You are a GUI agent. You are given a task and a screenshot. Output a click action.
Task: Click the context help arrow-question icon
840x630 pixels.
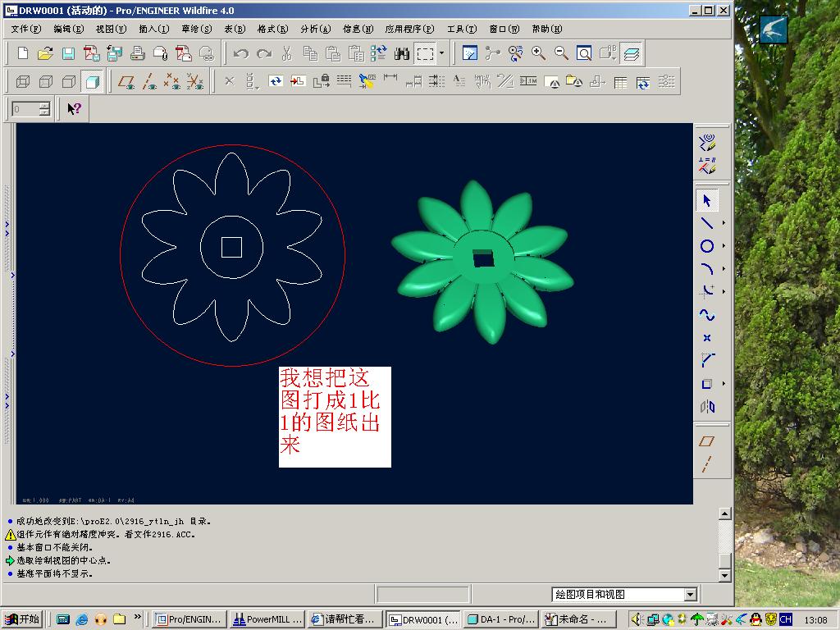(74, 109)
